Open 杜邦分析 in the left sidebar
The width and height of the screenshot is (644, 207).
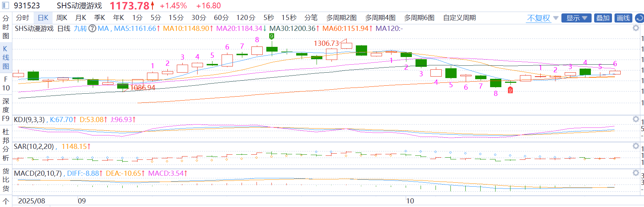pyautogui.click(x=6, y=145)
